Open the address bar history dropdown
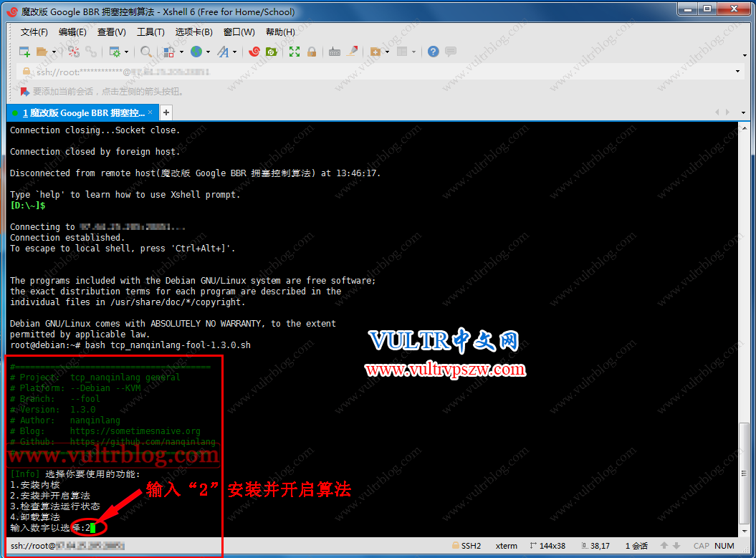Viewport: 756px width, 558px height. click(737, 72)
